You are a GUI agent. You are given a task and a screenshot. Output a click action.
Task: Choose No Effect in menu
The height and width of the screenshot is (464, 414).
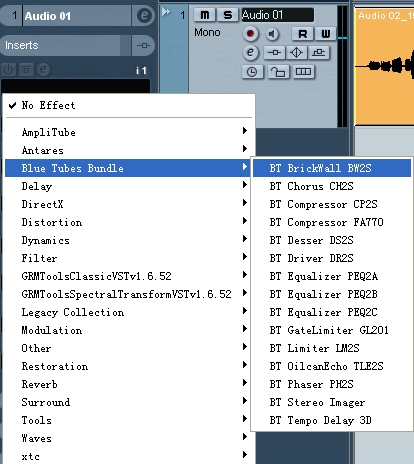[x=129, y=105]
